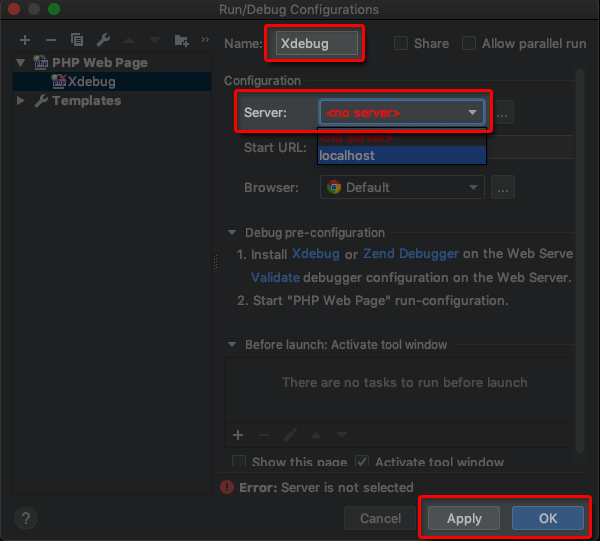
Task: Collapse Debug pre-configuration section
Action: pos(232,233)
